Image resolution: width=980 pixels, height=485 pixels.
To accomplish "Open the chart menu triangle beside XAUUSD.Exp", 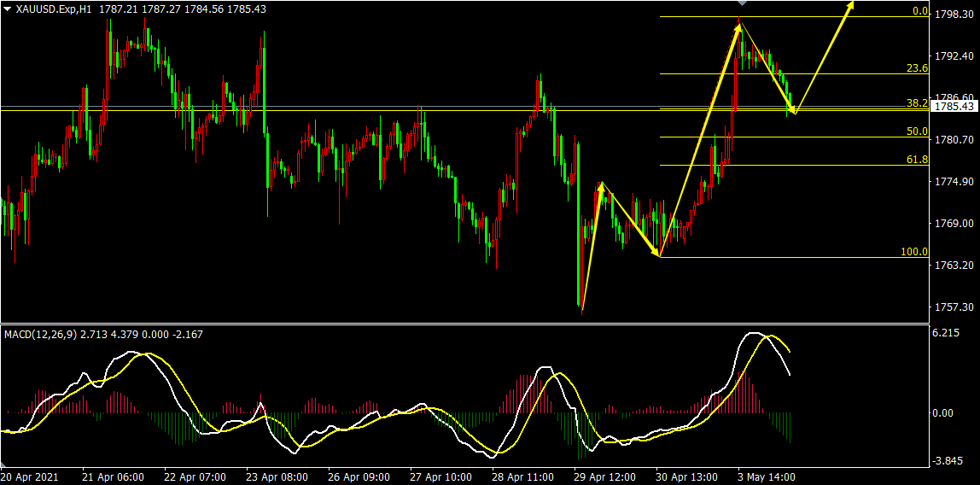I will (8, 9).
